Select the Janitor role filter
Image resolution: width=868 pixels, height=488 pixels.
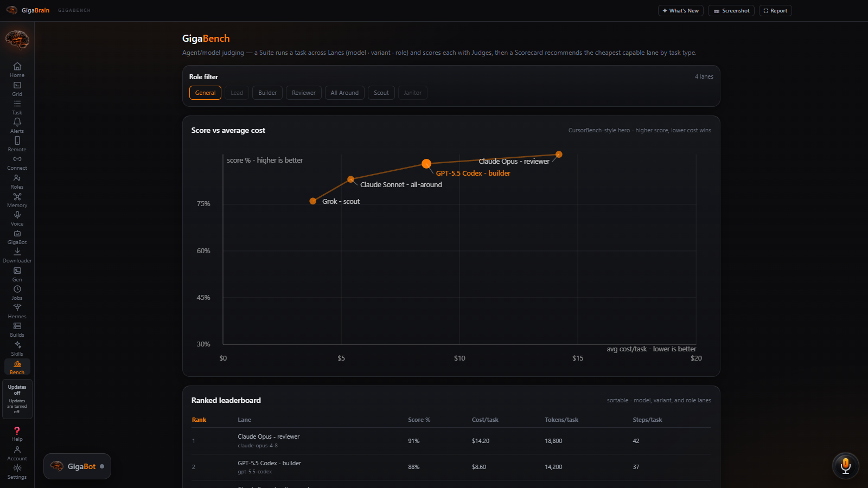coord(413,93)
